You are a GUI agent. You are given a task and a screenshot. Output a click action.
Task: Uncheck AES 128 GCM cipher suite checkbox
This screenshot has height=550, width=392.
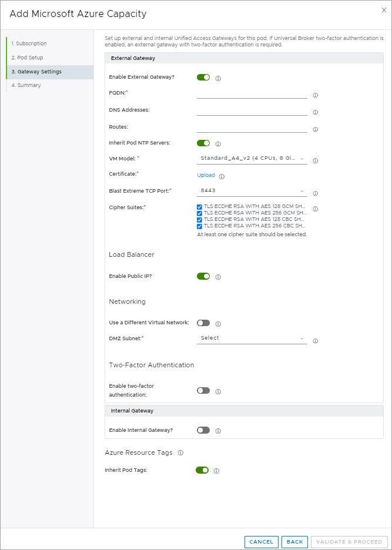199,207
